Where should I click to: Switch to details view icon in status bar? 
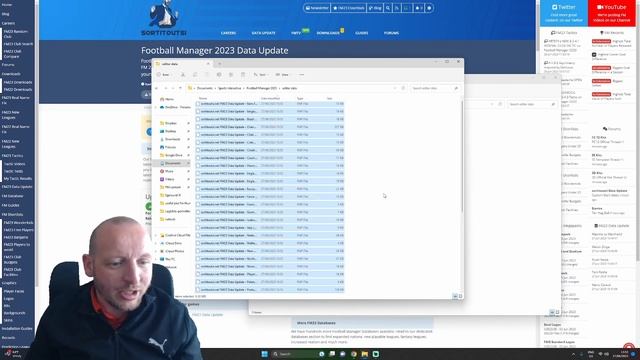tap(455, 296)
